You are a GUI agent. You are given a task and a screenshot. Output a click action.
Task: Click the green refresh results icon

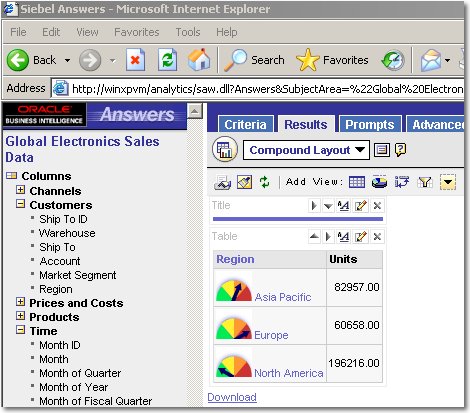pyautogui.click(x=265, y=182)
